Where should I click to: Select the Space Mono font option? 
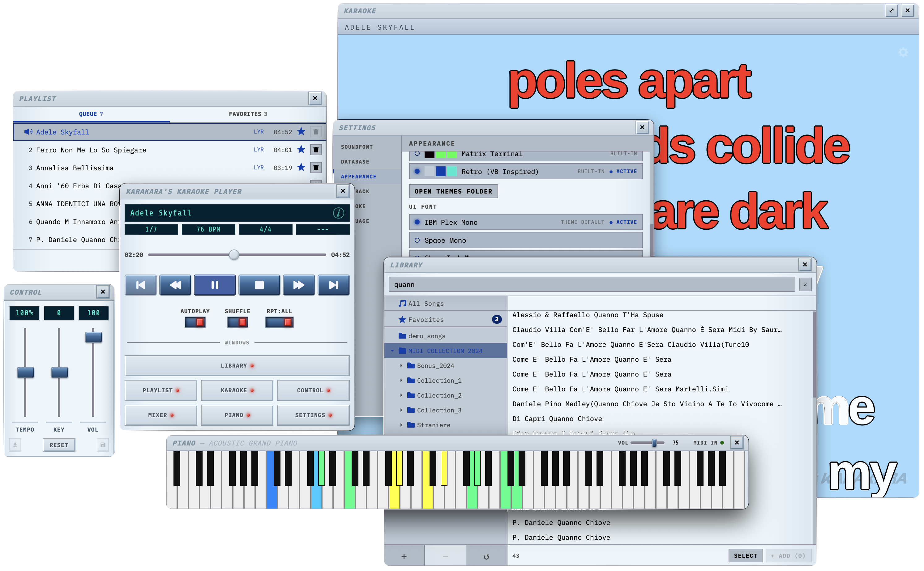(525, 240)
